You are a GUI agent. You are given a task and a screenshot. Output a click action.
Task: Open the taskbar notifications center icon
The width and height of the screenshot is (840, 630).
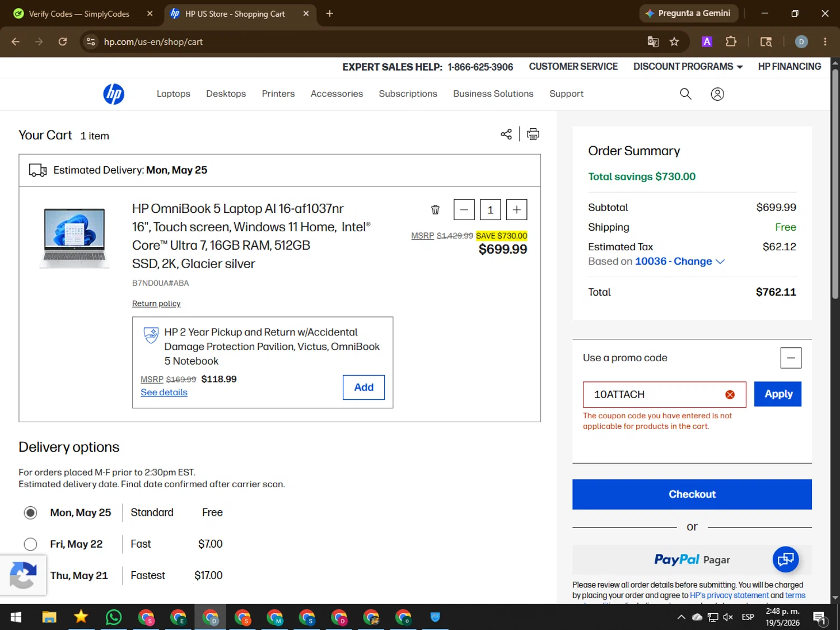(x=820, y=618)
